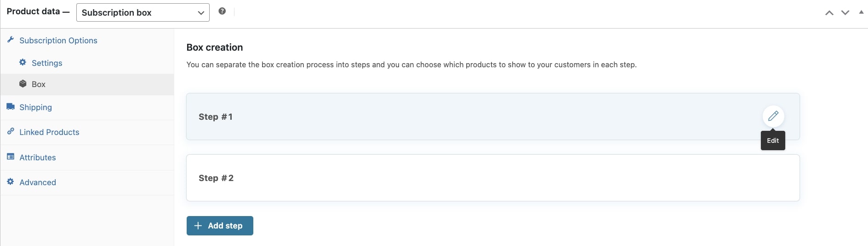Click the pencil Edit icon on Step #1

(x=773, y=116)
